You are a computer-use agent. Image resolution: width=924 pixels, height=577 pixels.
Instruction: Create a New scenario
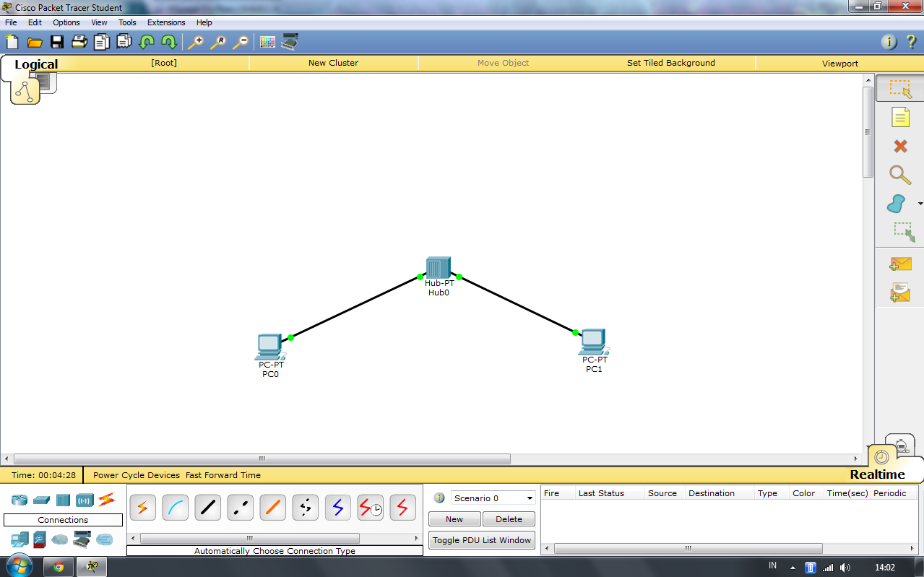tap(454, 519)
